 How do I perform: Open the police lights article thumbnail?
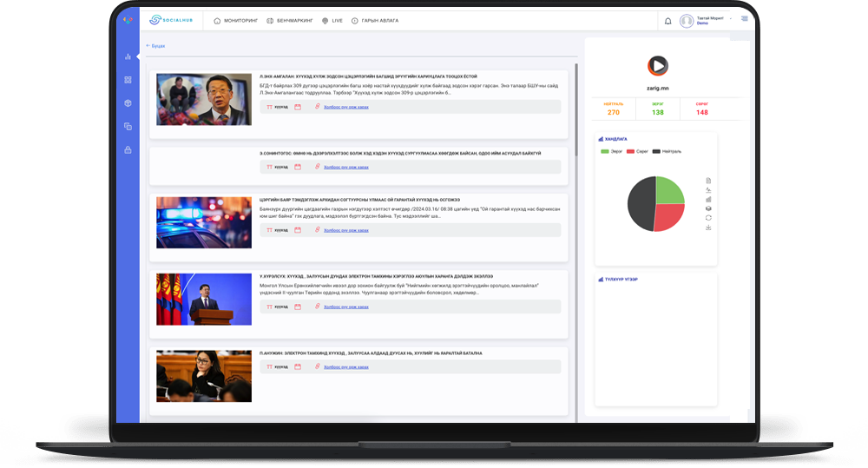pos(204,222)
